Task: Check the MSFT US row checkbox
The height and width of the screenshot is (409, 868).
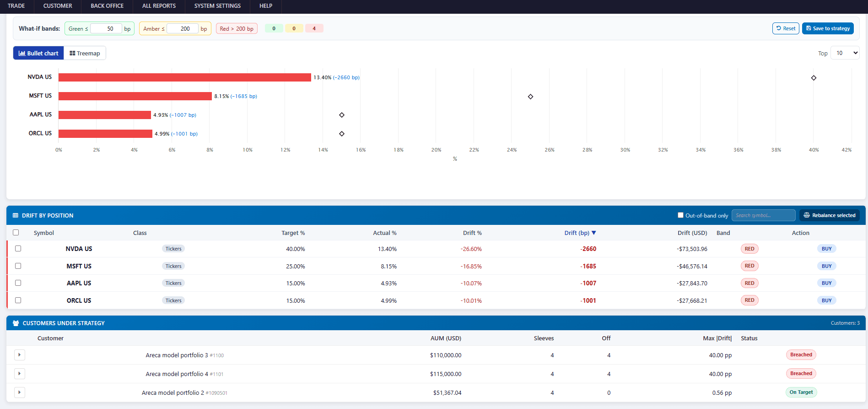Action: click(x=18, y=266)
